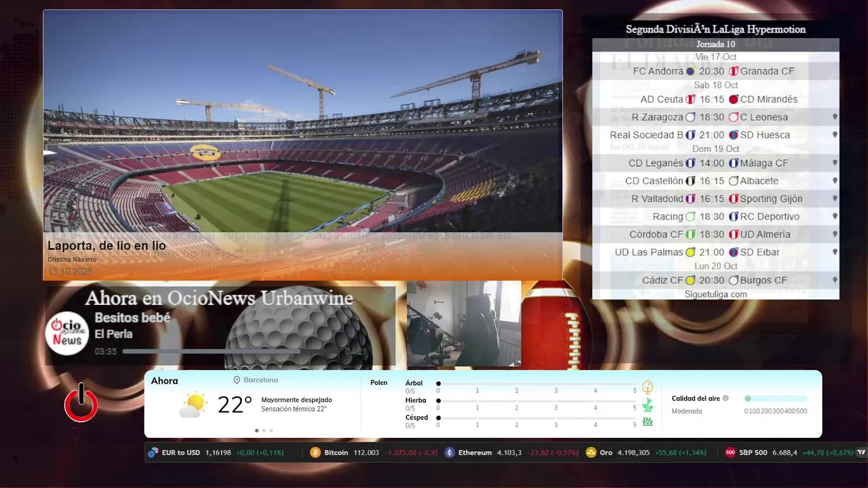This screenshot has height=488, width=868.
Task: Click the 20:30 kickoff time for FC Andorra
Action: [711, 71]
